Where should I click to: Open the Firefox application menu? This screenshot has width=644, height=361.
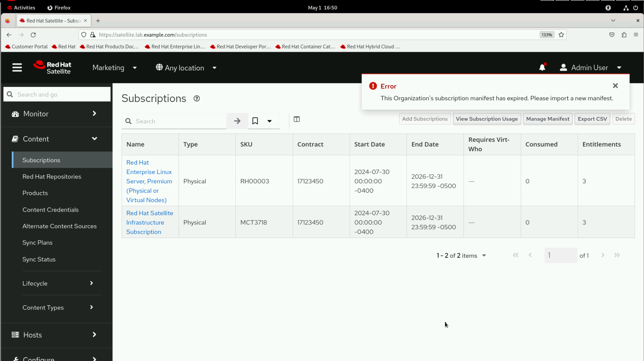click(x=636, y=35)
